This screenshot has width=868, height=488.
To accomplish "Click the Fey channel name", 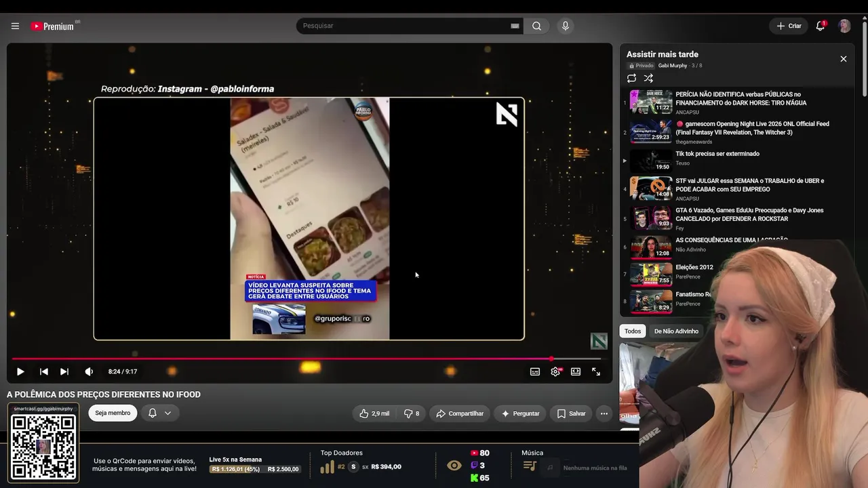I will pyautogui.click(x=679, y=228).
